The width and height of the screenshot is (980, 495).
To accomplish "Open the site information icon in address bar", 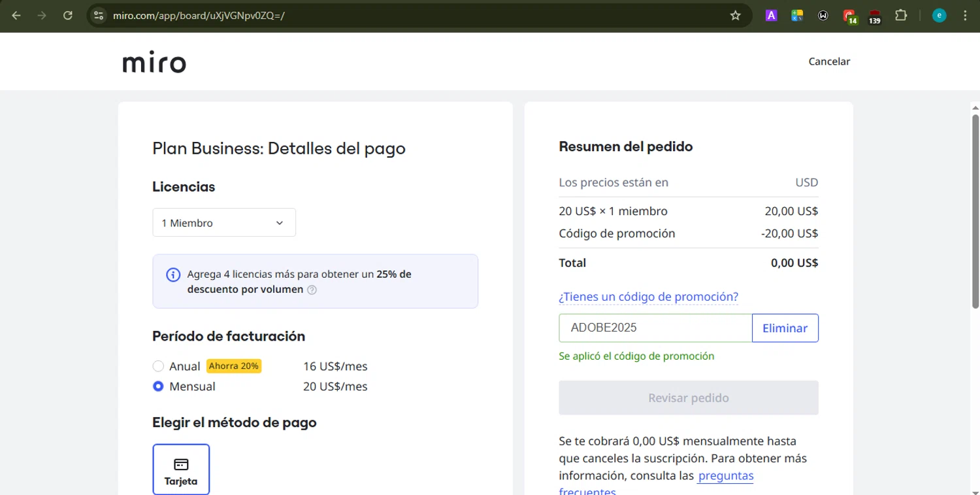I will click(99, 16).
